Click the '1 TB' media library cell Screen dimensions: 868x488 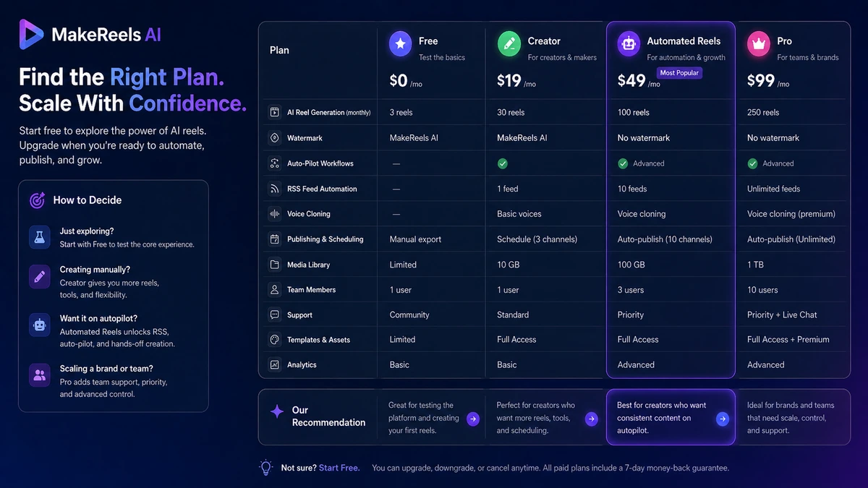point(755,265)
